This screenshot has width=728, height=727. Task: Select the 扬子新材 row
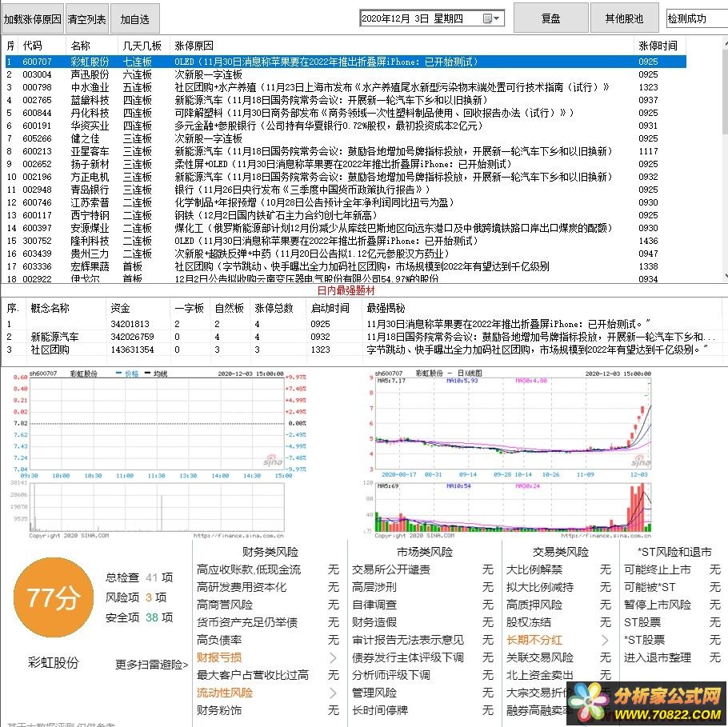(x=346, y=164)
